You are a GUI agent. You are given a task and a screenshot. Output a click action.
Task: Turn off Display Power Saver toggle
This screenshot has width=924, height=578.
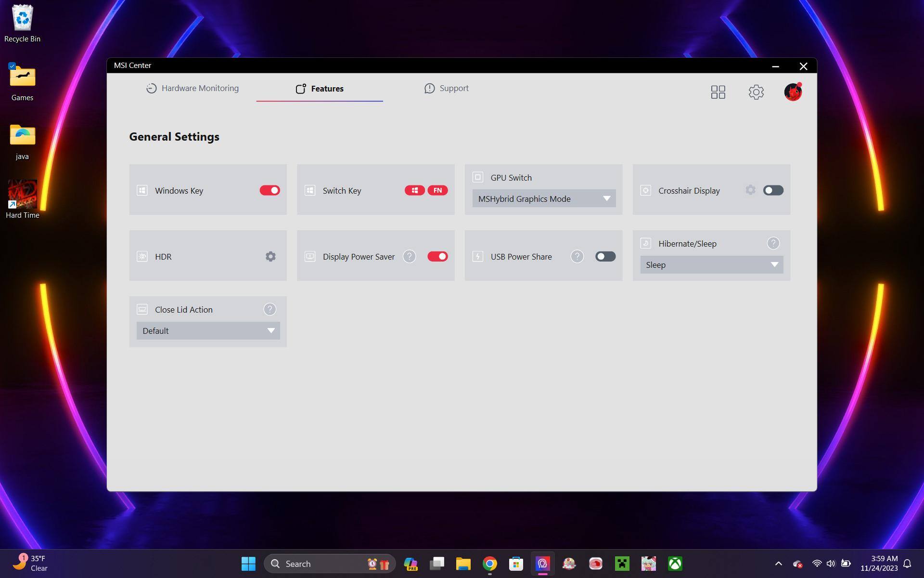coord(437,257)
